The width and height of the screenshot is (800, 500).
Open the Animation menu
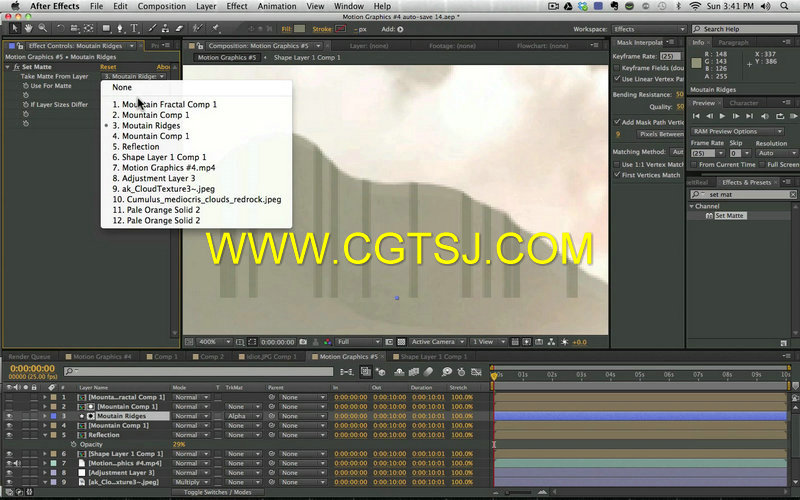click(x=277, y=6)
